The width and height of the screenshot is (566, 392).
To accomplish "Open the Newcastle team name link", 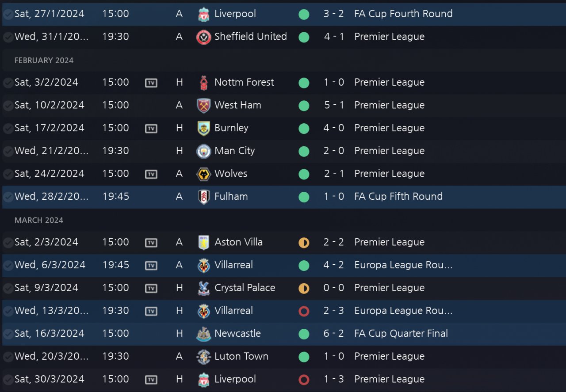I will pyautogui.click(x=237, y=334).
